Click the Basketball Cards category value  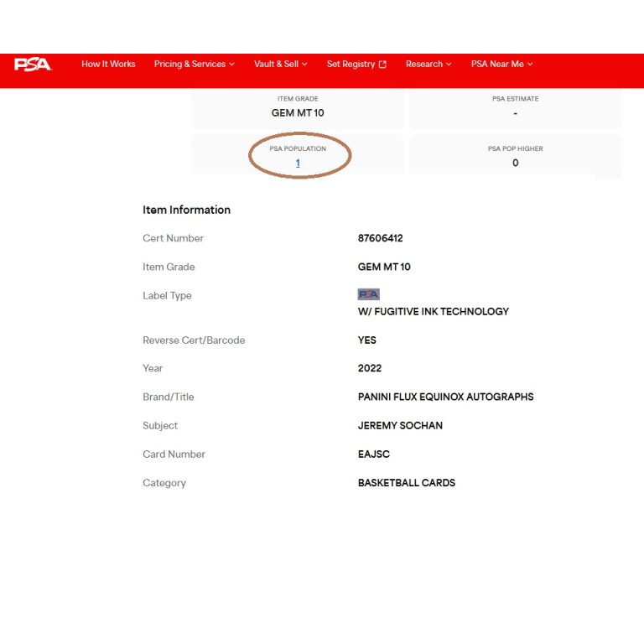click(x=406, y=482)
